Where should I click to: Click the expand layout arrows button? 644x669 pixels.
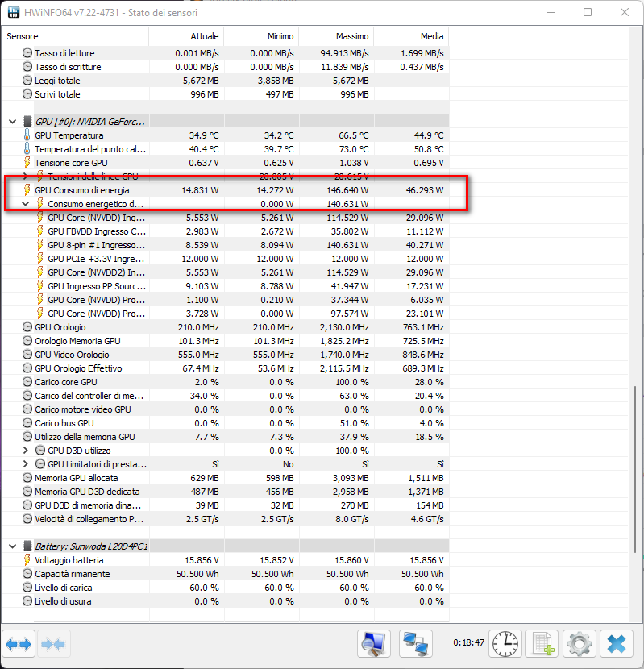tap(19, 644)
